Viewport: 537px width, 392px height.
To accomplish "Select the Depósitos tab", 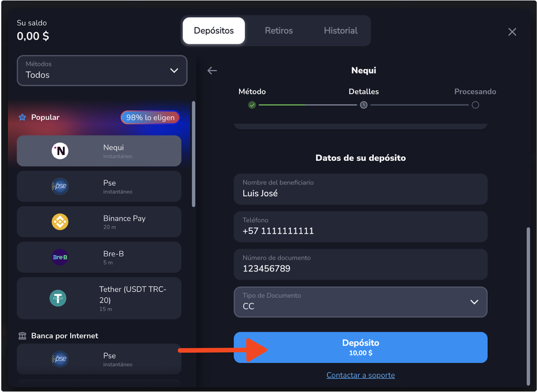I will [x=214, y=31].
